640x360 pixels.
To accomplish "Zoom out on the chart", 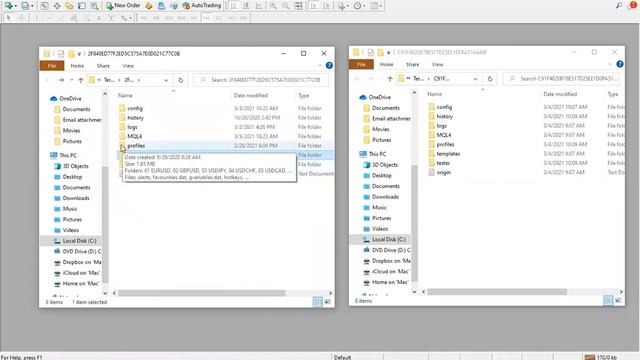I will (285, 6).
